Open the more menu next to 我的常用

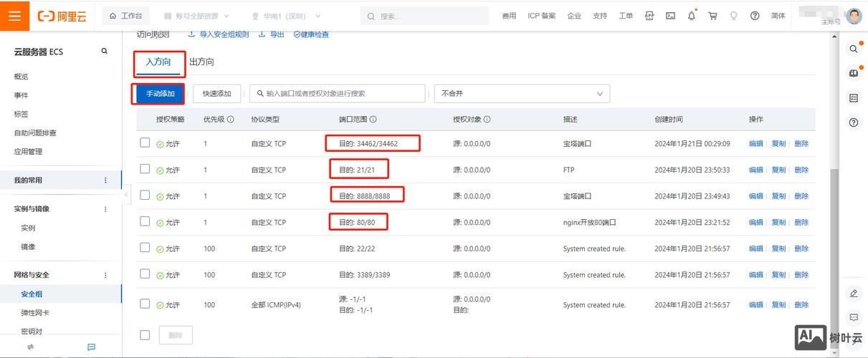coord(105,180)
